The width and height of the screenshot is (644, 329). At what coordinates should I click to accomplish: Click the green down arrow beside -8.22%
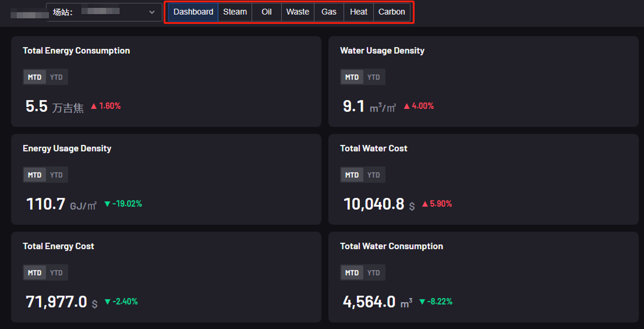[422, 302]
